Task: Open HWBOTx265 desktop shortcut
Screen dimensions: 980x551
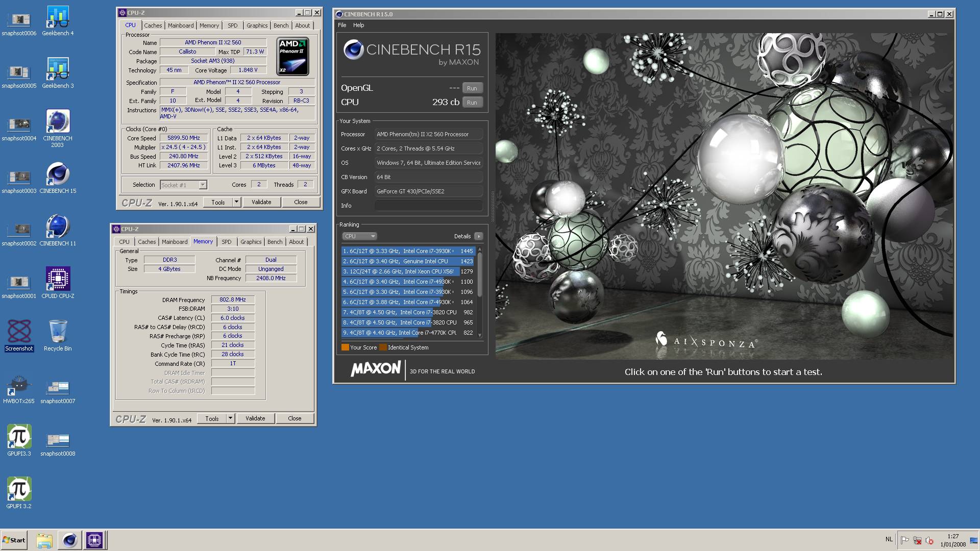Action: click(x=19, y=388)
